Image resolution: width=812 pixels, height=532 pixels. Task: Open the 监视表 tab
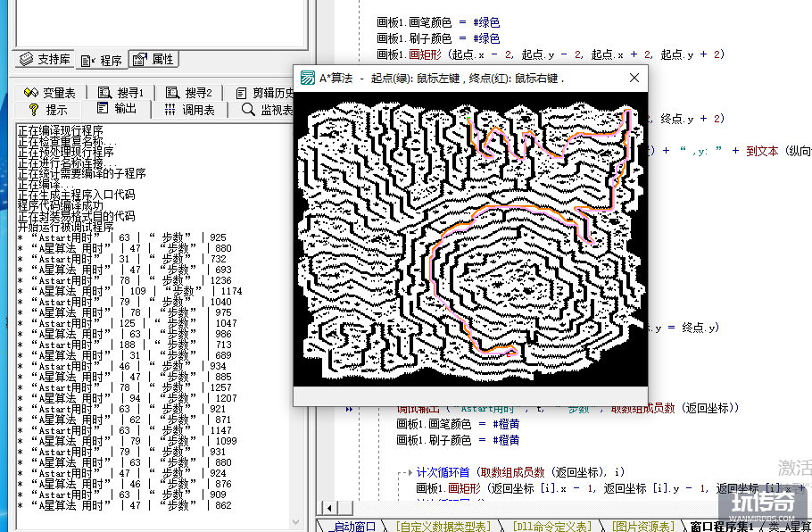(267, 110)
